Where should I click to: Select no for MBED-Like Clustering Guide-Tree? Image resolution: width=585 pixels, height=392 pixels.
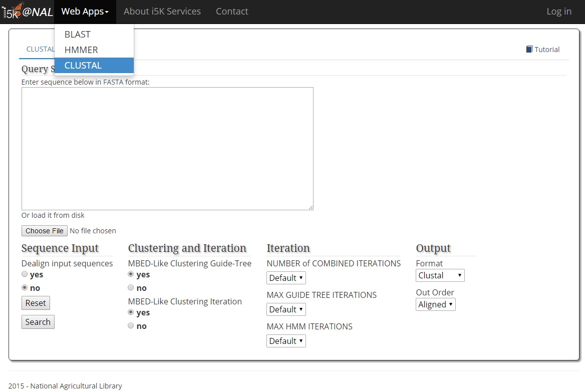[131, 288]
